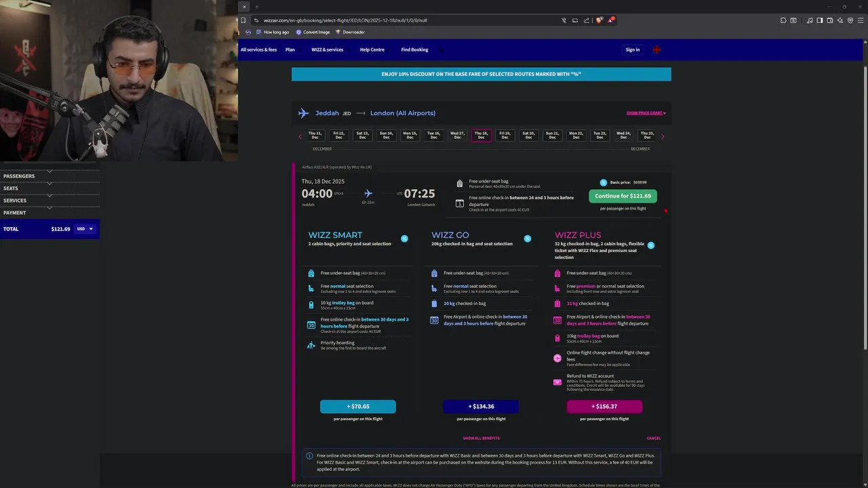This screenshot has height=488, width=868.
Task: Open the USD currency dropdown
Action: pyautogui.click(x=85, y=229)
